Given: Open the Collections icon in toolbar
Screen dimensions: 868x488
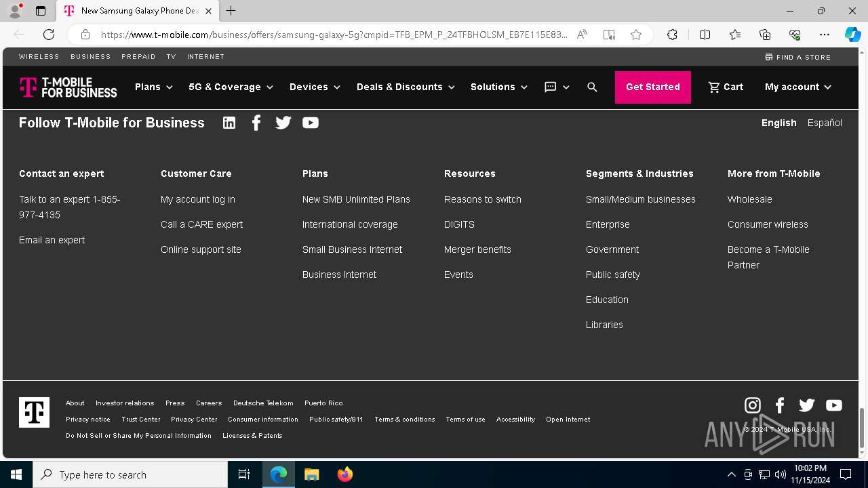Looking at the screenshot, I should 765,35.
